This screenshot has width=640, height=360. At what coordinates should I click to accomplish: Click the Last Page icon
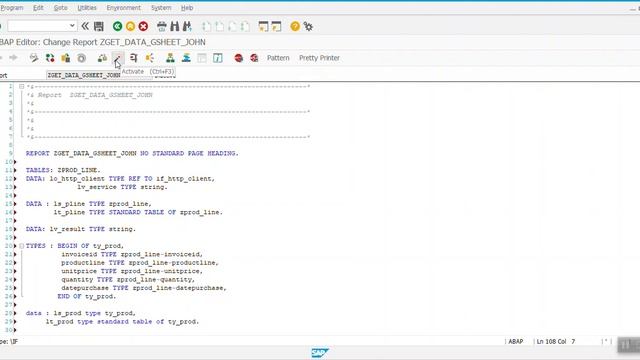pyautogui.click(x=245, y=27)
